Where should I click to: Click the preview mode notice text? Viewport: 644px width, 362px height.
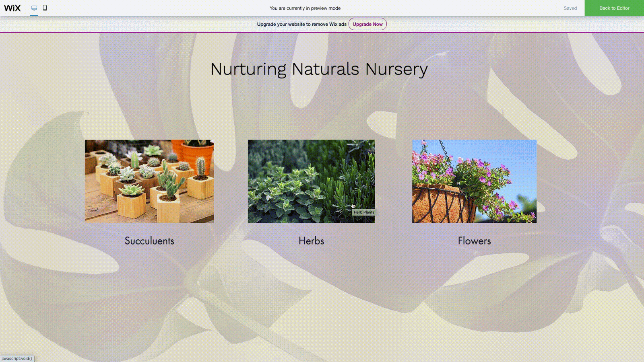pos(305,8)
